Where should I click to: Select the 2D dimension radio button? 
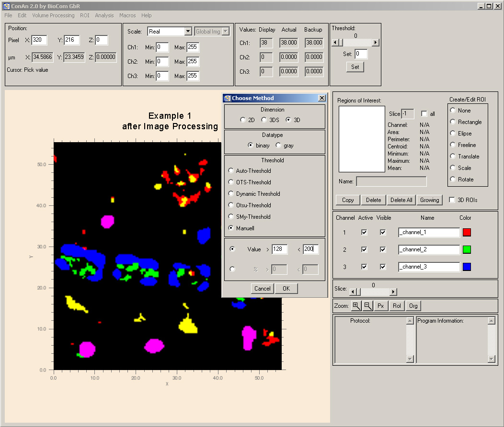(243, 120)
